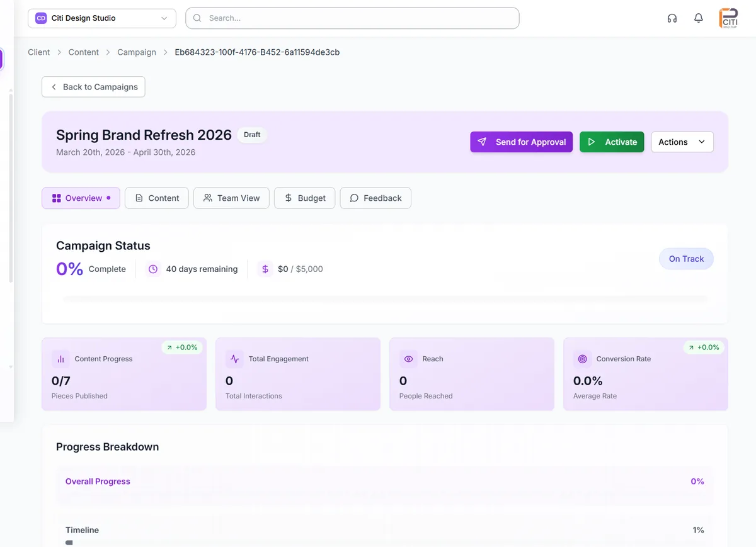756x547 pixels.
Task: Click the search magnifier icon
Action: click(x=197, y=18)
